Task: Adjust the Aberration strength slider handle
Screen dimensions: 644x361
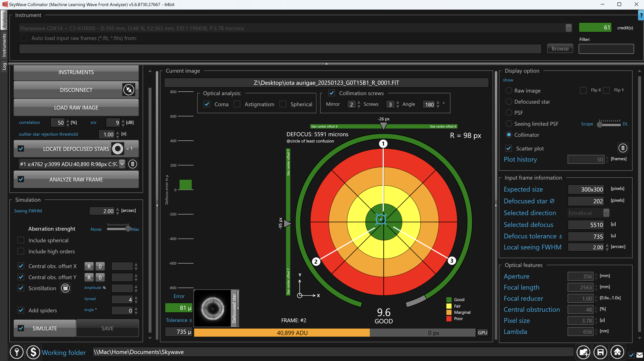Action: pyautogui.click(x=128, y=229)
